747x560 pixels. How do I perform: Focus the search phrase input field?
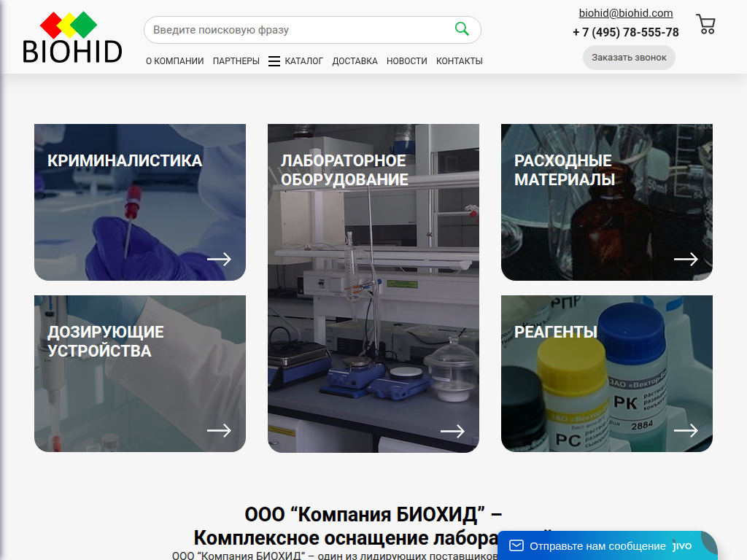(x=299, y=30)
